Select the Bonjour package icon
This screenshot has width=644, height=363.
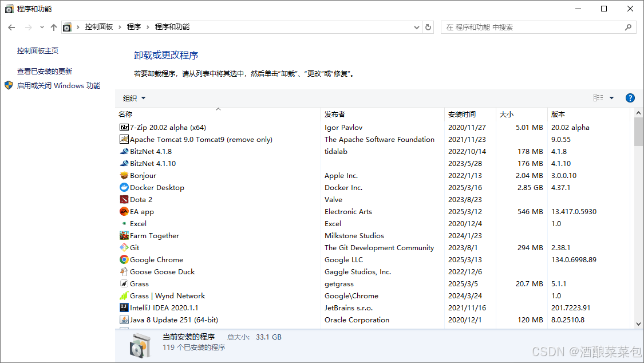124,175
